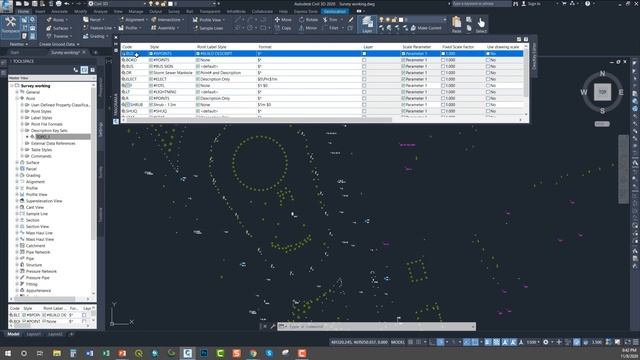Click the Undo arrow in quick access toolbar
The height and width of the screenshot is (360, 640).
67,4
